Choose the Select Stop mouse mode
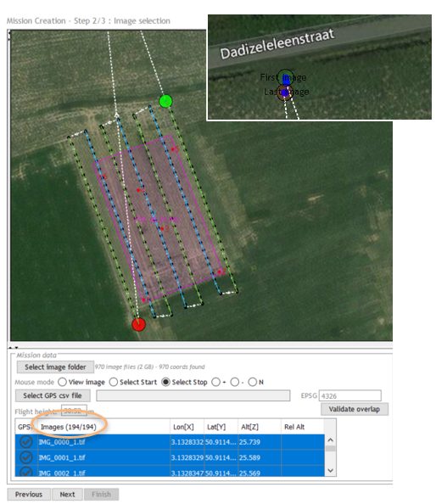 165,382
